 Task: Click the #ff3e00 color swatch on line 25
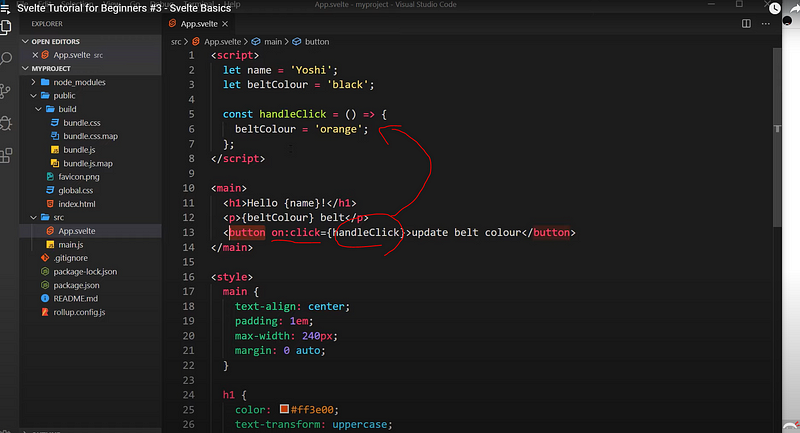pos(284,409)
